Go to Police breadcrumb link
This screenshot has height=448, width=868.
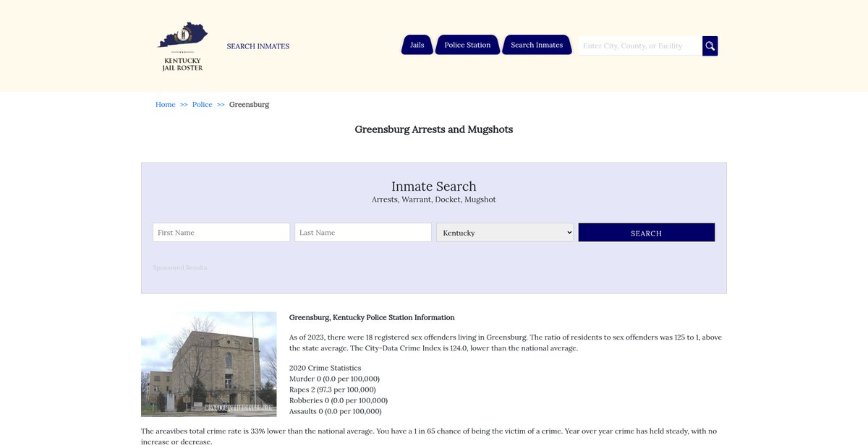click(203, 105)
